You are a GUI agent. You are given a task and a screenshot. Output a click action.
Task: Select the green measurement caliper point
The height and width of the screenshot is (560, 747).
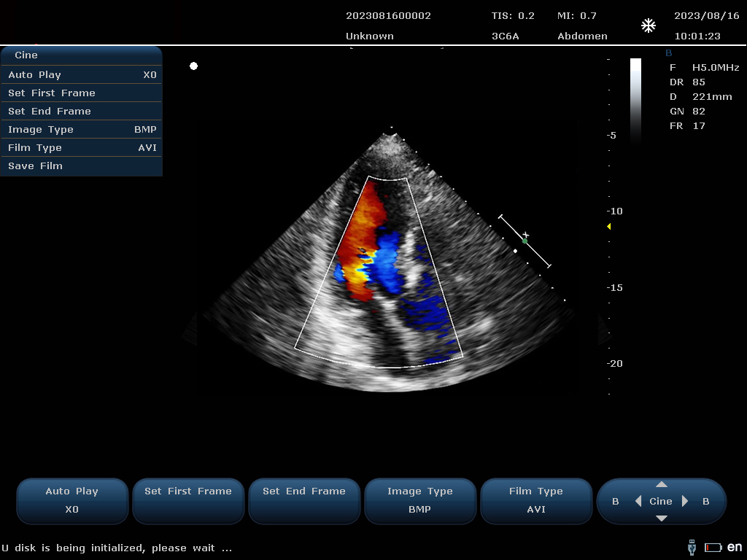525,241
